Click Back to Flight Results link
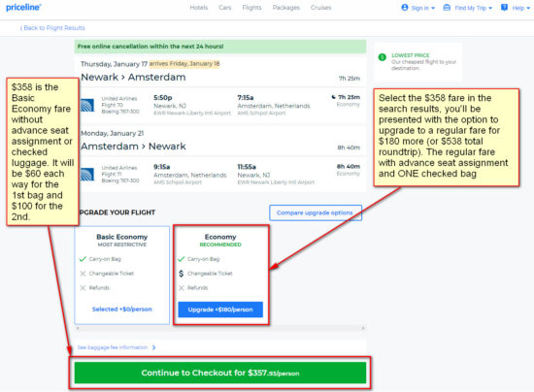534x392 pixels. point(52,28)
